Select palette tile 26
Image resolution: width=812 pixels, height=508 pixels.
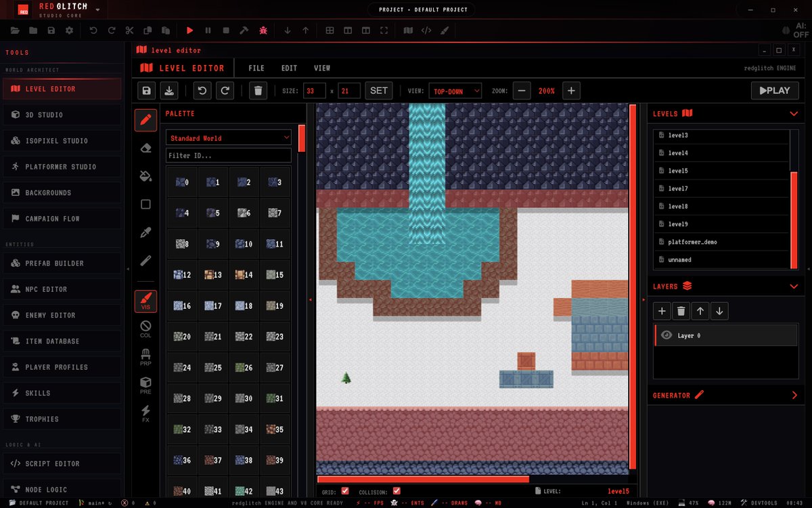coord(244,368)
